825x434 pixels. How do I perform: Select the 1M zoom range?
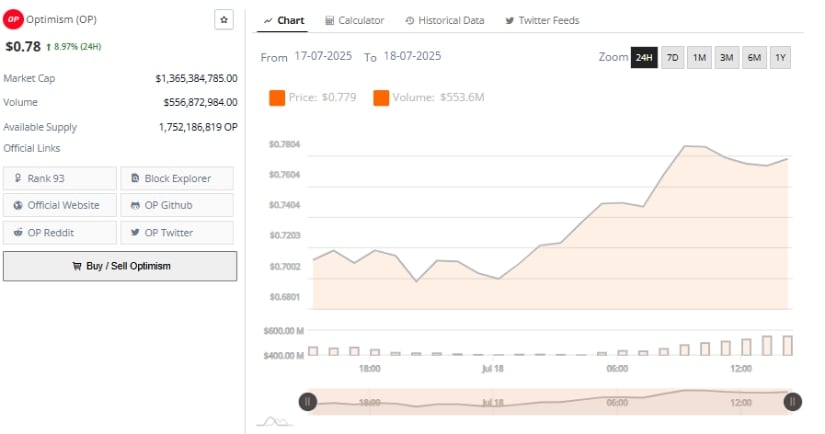(699, 57)
